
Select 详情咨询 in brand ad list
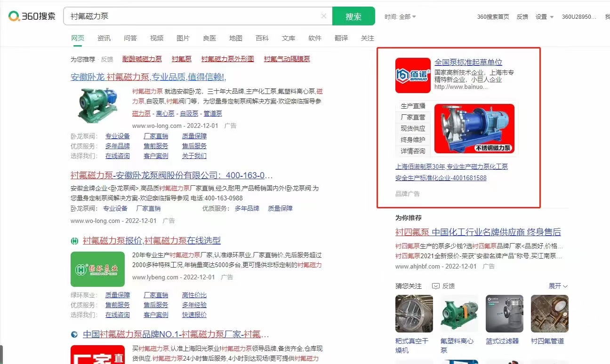pos(413,151)
